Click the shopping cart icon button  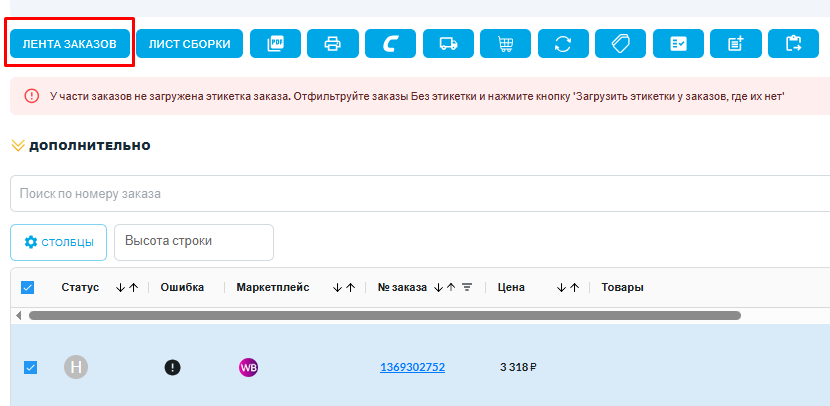point(505,44)
